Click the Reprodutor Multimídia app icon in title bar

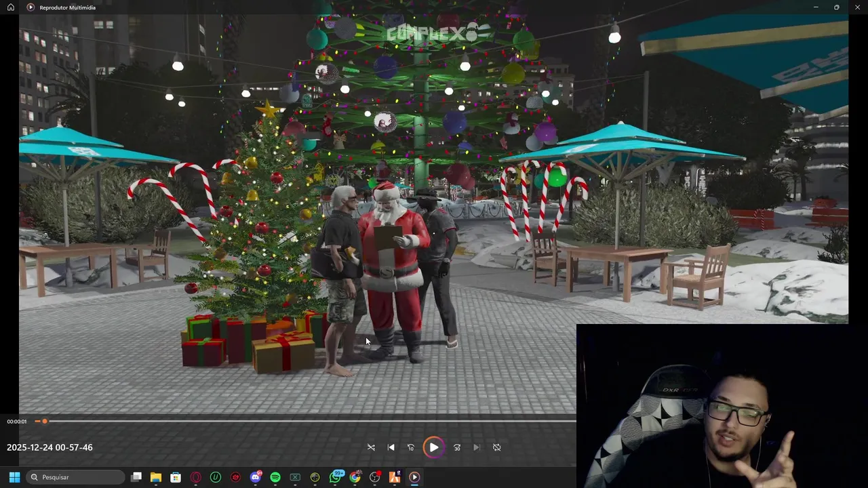click(31, 7)
